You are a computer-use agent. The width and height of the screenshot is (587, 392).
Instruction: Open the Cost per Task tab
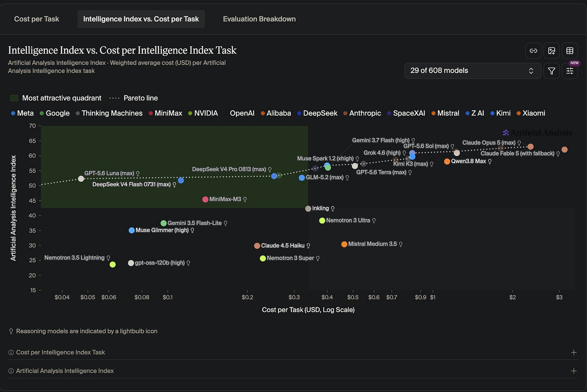click(37, 19)
